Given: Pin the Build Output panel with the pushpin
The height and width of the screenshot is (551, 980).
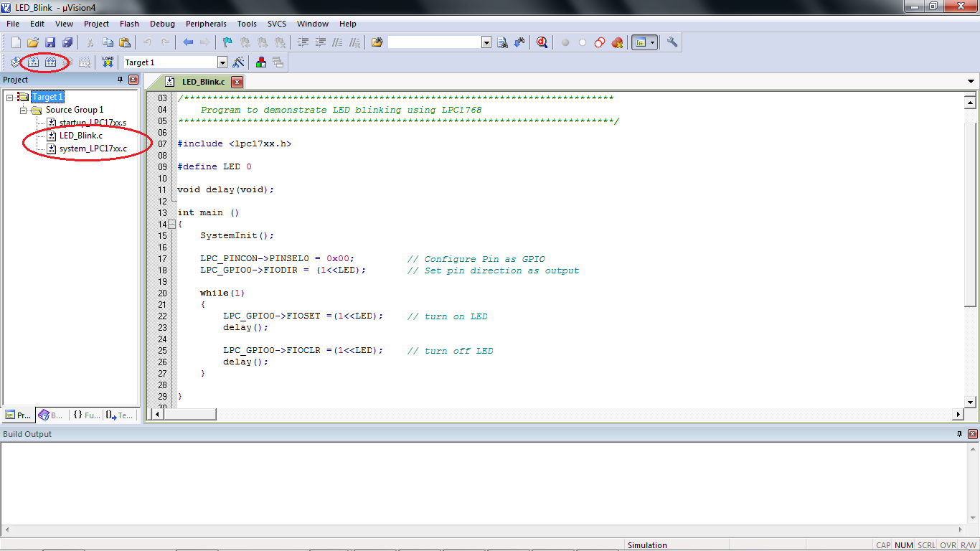Looking at the screenshot, I should (960, 434).
